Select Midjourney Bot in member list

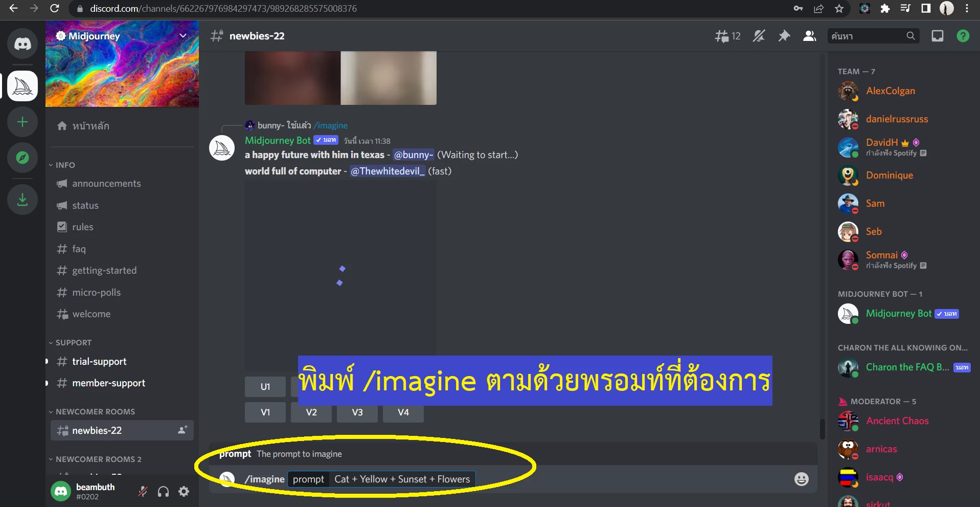[900, 314]
